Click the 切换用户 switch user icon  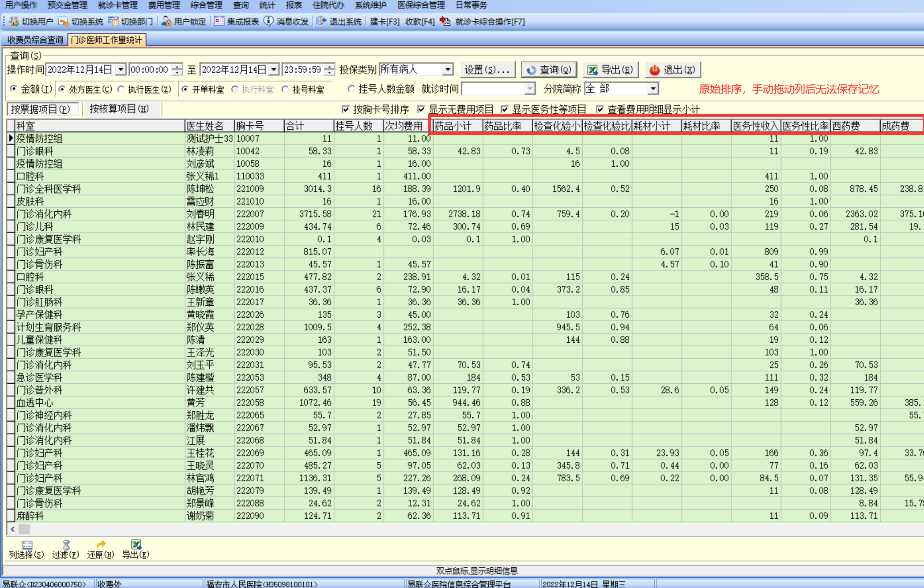point(14,21)
